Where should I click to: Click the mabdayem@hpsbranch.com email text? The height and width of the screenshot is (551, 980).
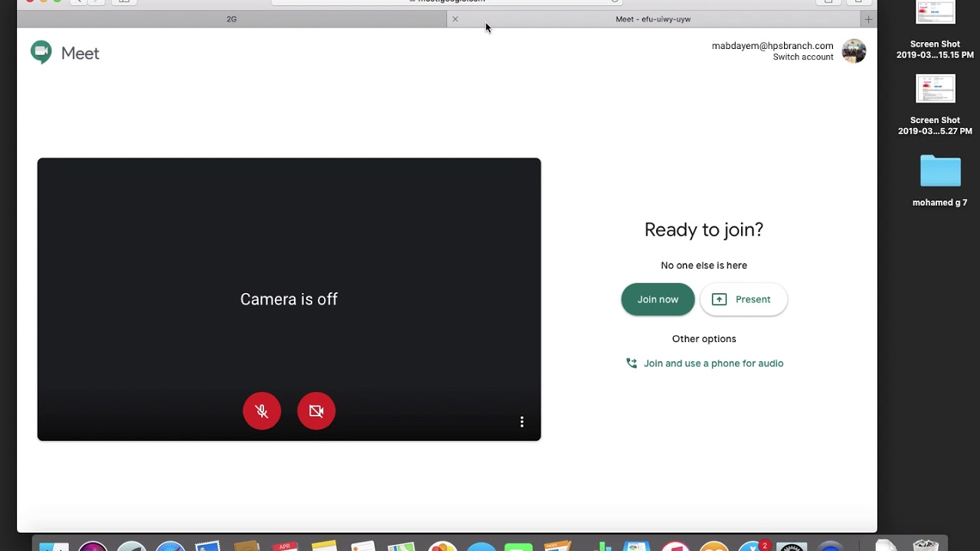773,46
